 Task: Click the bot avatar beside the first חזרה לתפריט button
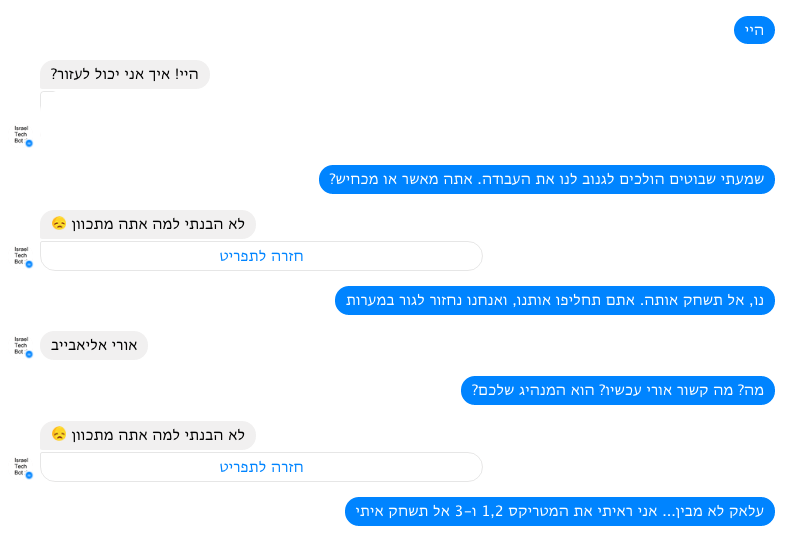pyautogui.click(x=21, y=255)
